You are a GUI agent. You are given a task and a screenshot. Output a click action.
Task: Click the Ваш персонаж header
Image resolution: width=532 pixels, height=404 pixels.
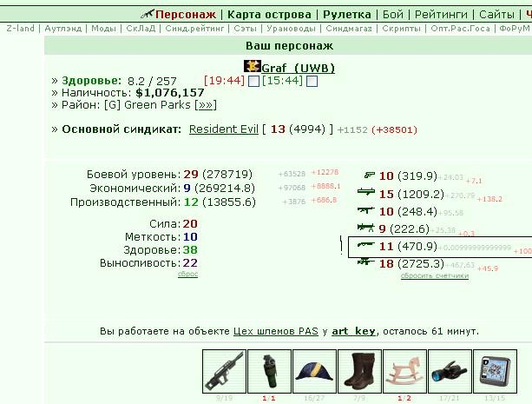point(289,46)
